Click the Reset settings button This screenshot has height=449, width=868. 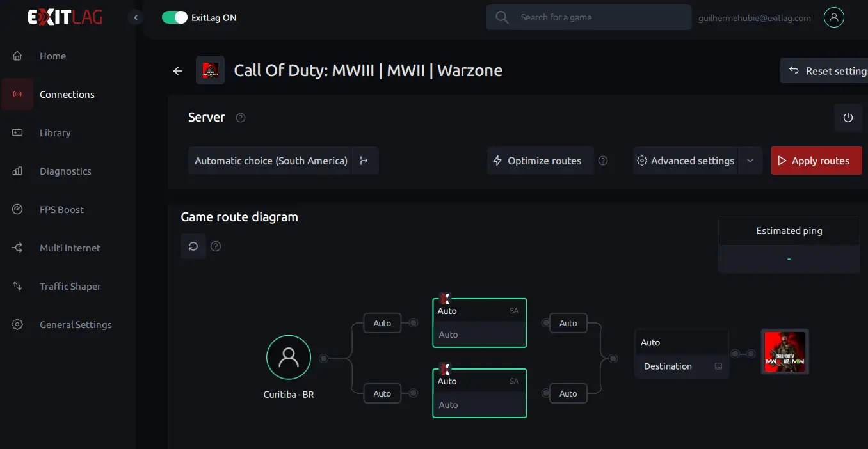[826, 71]
